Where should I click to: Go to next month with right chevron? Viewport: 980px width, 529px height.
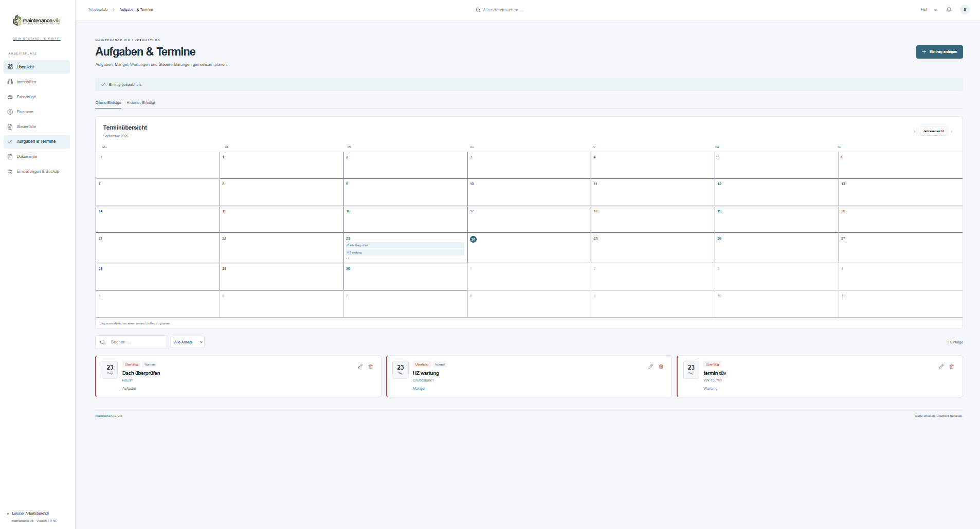pos(952,132)
